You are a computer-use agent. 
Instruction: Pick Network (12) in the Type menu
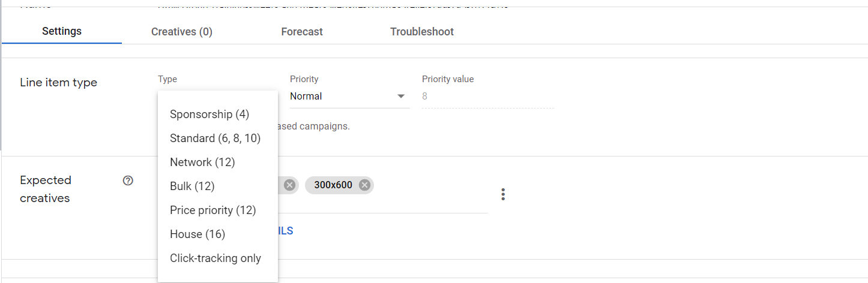click(202, 162)
